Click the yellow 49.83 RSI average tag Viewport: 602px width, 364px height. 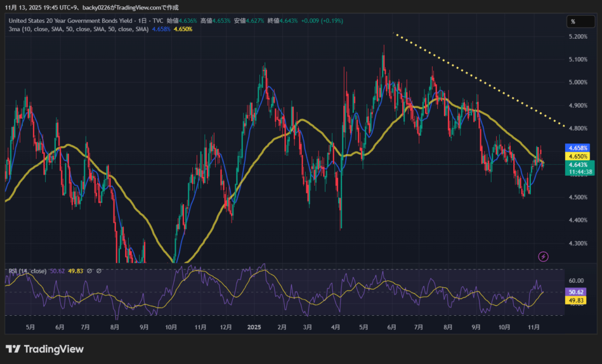575,300
